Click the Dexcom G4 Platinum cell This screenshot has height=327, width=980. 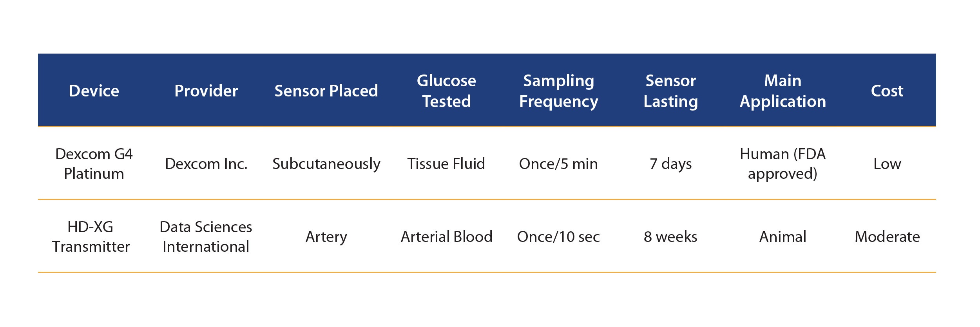94,163
